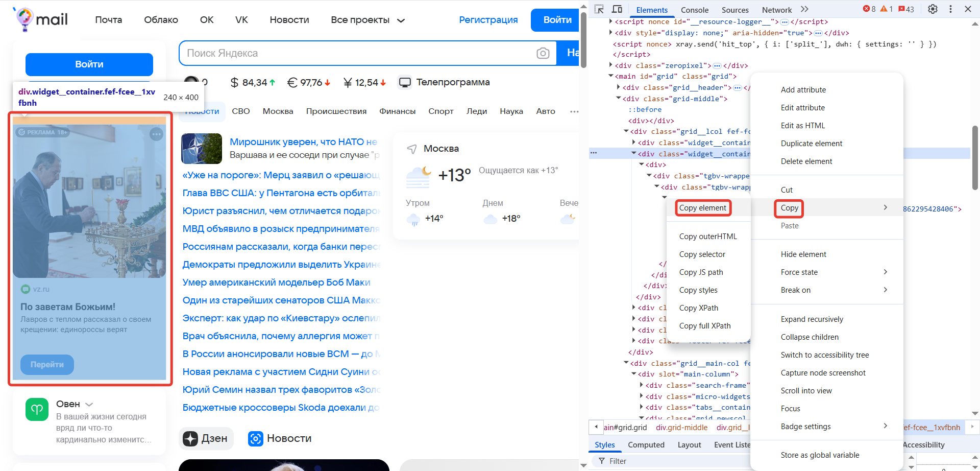Click the warnings counter showing 1
The width and height of the screenshot is (980, 471).
pos(887,9)
